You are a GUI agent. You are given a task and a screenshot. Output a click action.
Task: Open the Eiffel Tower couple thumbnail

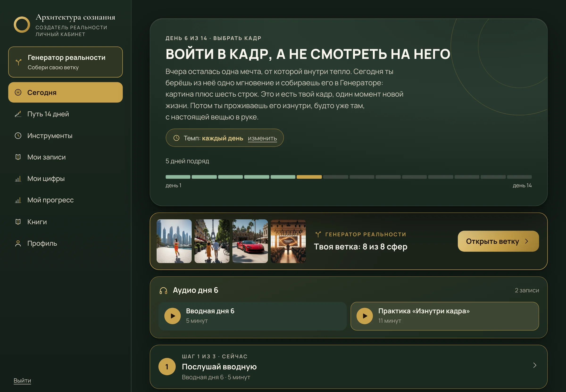pyautogui.click(x=212, y=241)
